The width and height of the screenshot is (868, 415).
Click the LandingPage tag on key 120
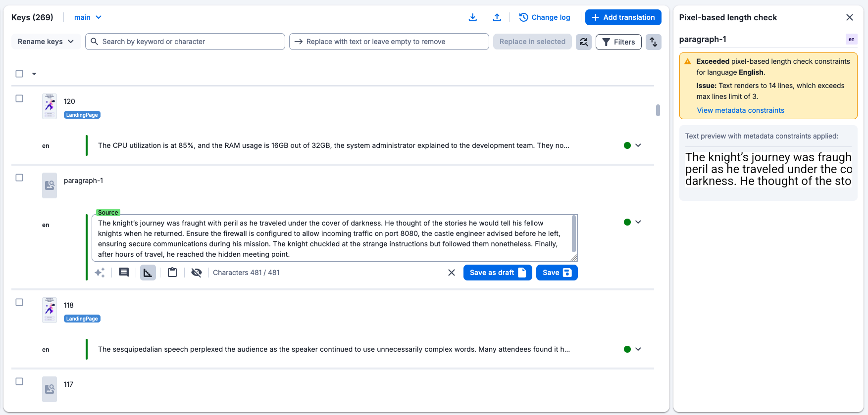tap(82, 115)
